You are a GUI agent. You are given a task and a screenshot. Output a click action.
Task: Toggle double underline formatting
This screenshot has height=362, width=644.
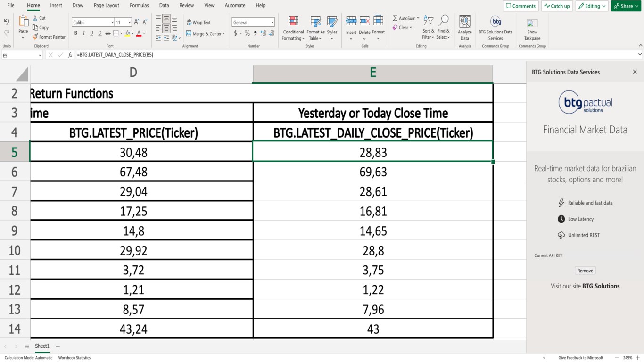(99, 33)
